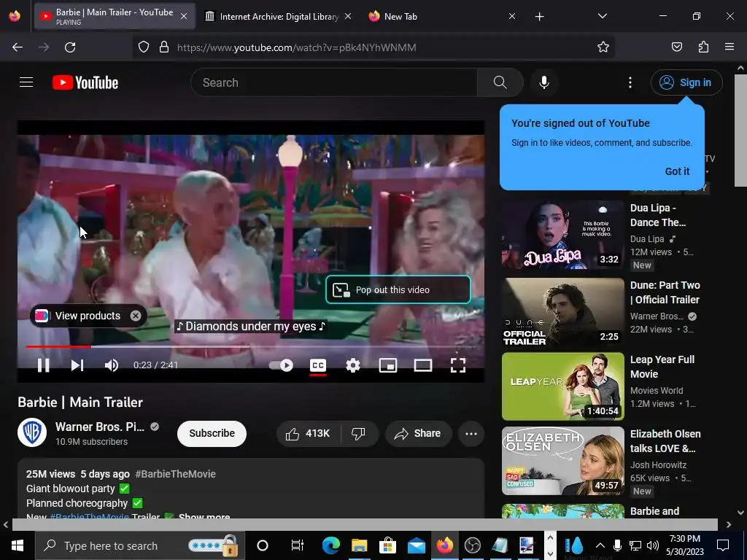747x560 pixels.
Task: Open File Explorer from taskbar
Action: (x=359, y=545)
